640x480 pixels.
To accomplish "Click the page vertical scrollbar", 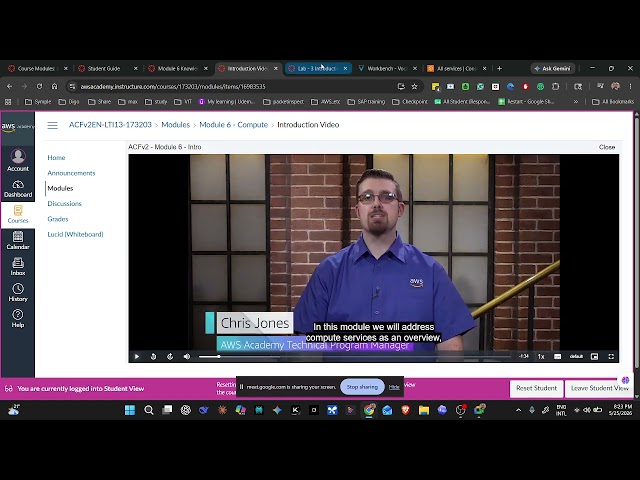I will tap(637, 243).
